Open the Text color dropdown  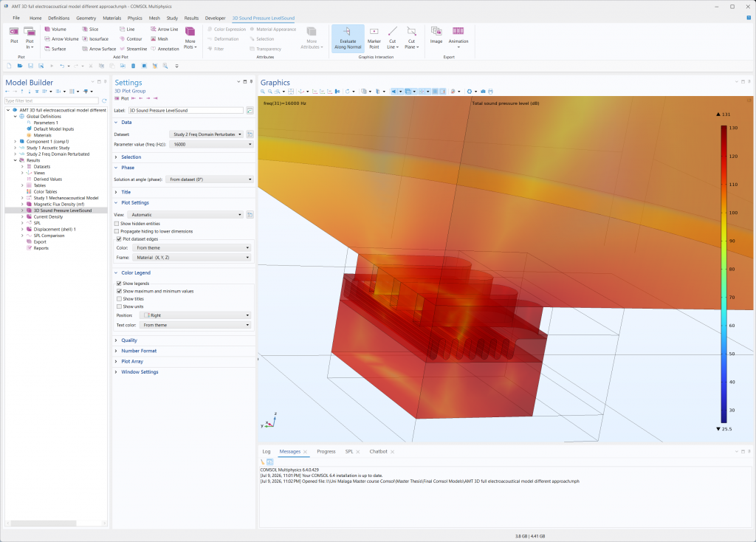(x=195, y=325)
